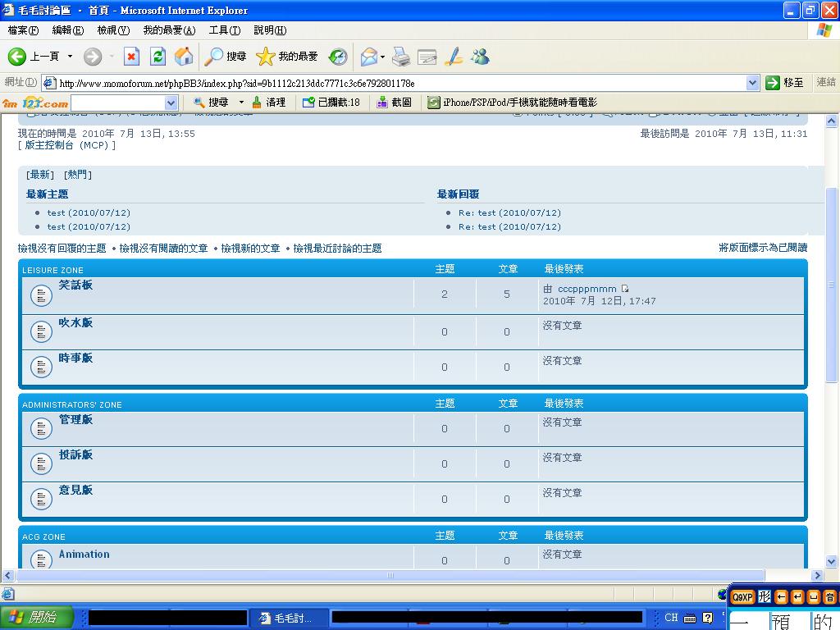Open the Back button history dropdown arrow
840x630 pixels.
(x=70, y=57)
